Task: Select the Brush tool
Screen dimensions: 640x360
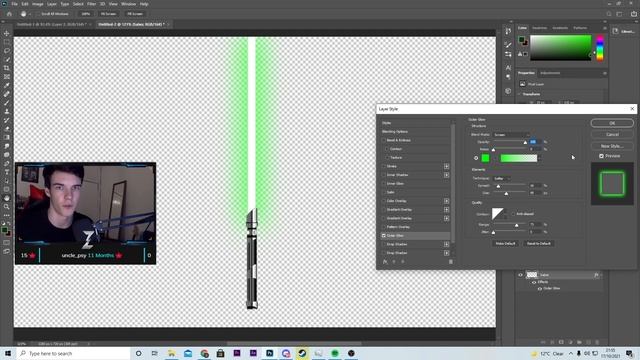Action: (x=7, y=103)
